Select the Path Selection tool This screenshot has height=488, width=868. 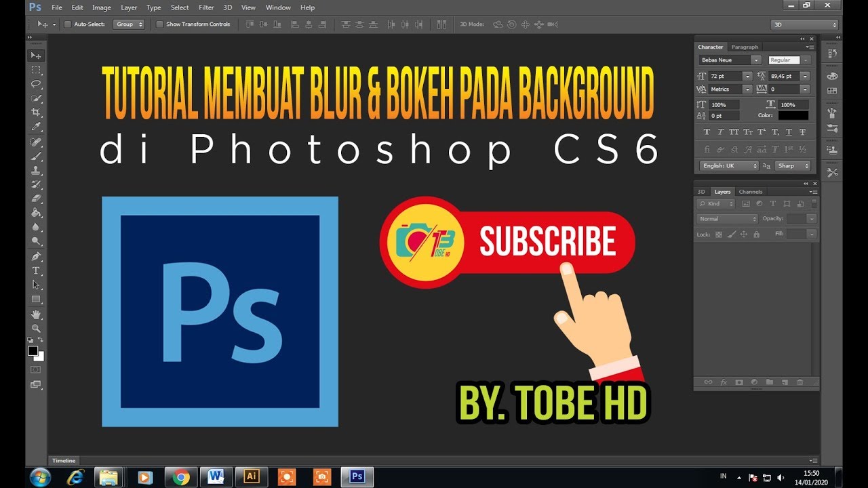click(36, 285)
